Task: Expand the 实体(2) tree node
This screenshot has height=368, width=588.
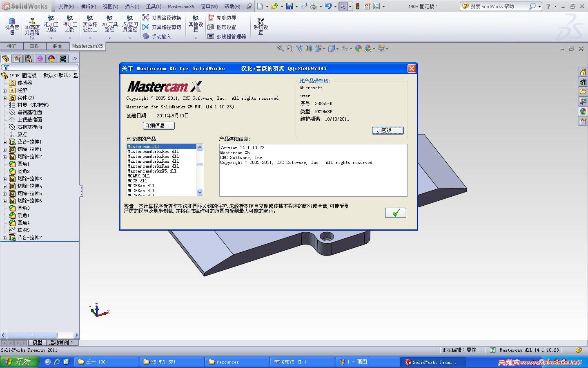Action: 5,98
